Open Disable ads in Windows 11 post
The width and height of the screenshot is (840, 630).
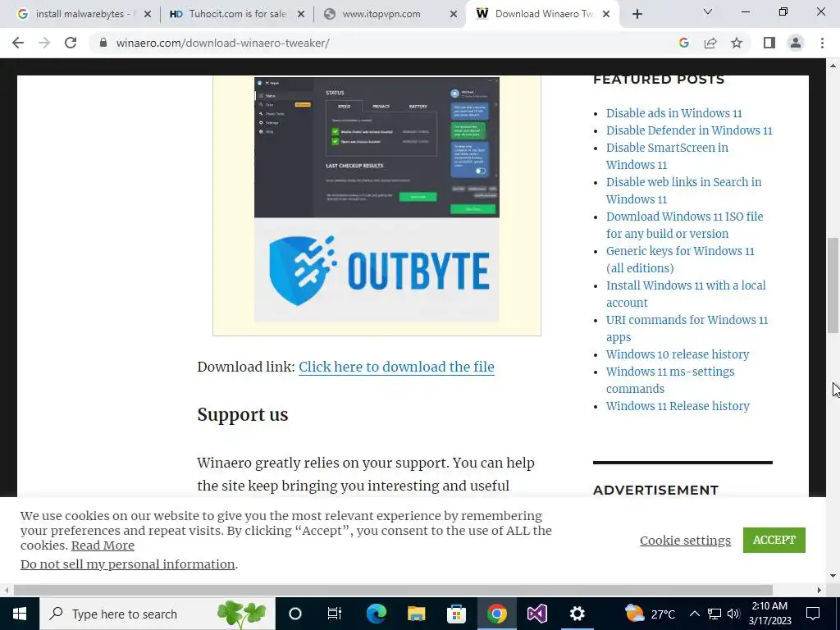click(674, 113)
